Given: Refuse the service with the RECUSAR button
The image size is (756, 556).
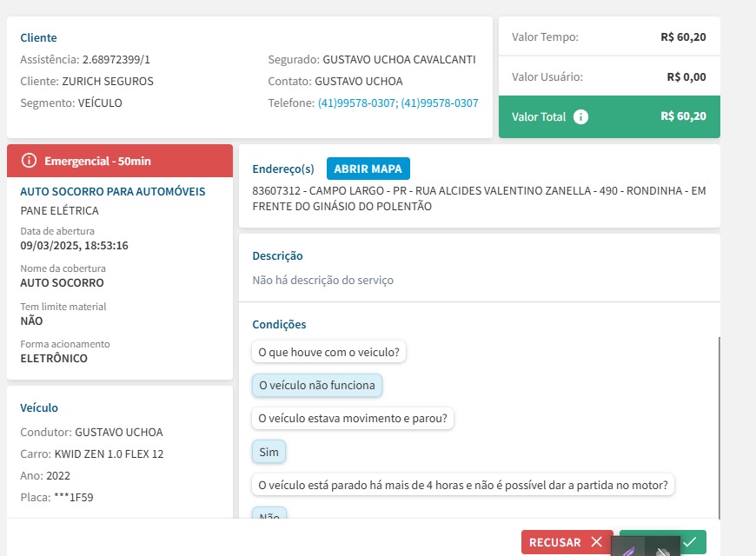Looking at the screenshot, I should (x=567, y=542).
